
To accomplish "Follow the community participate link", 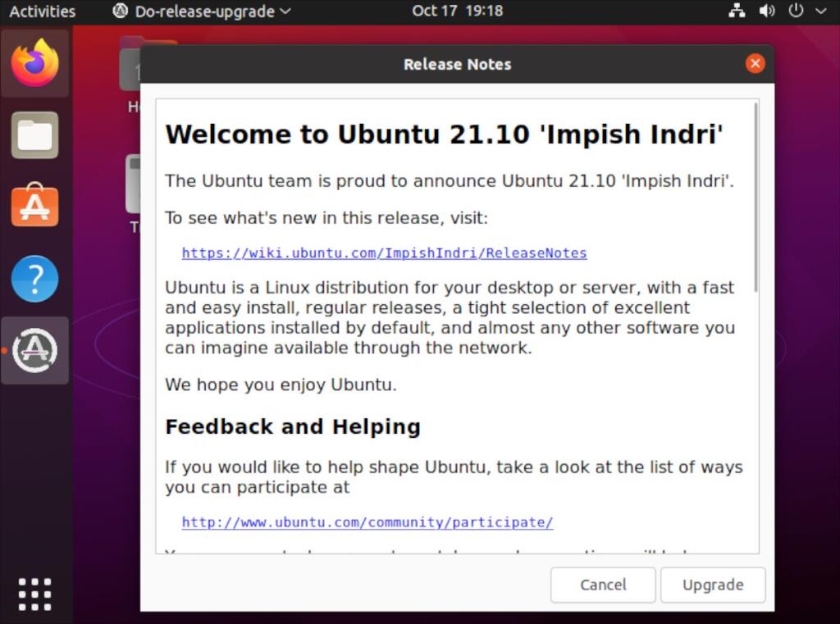I will (367, 522).
